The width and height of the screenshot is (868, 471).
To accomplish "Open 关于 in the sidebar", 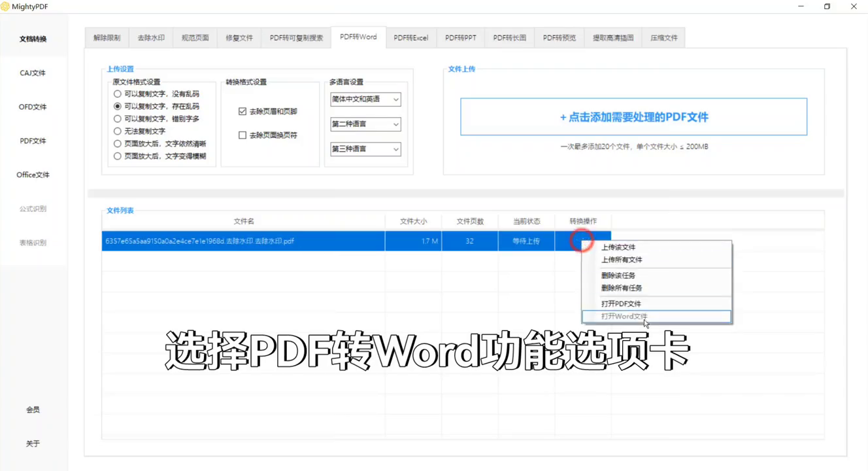I will pyautogui.click(x=33, y=444).
